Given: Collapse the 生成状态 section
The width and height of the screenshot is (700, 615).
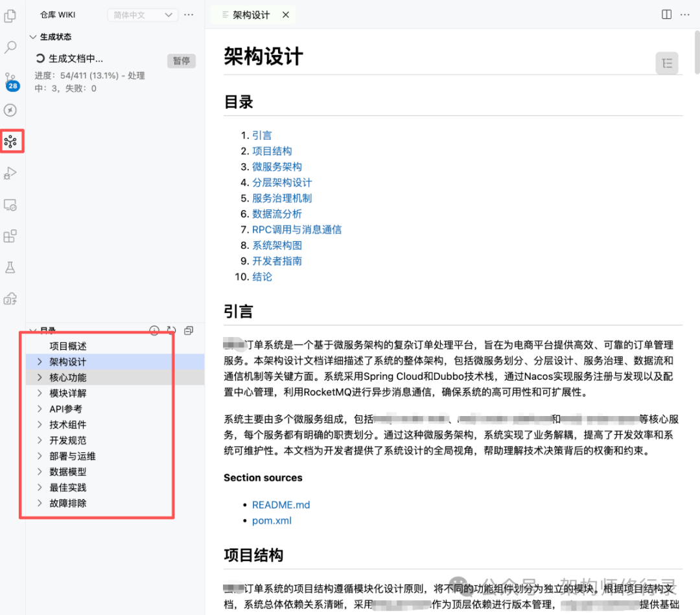Looking at the screenshot, I should [33, 36].
